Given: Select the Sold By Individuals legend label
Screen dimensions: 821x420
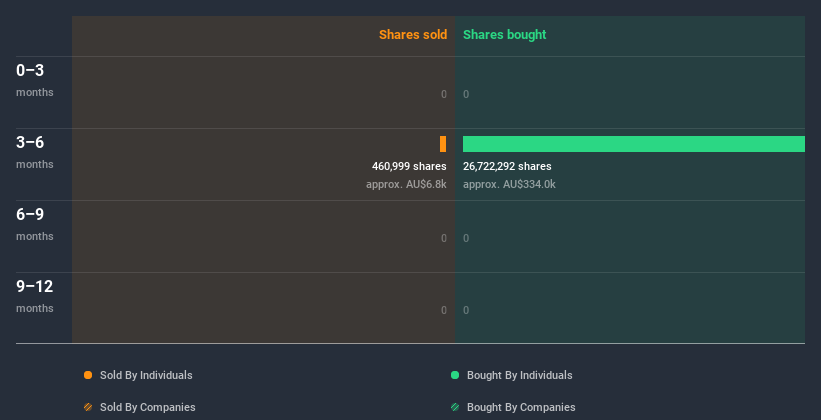Looking at the screenshot, I should pyautogui.click(x=146, y=375).
